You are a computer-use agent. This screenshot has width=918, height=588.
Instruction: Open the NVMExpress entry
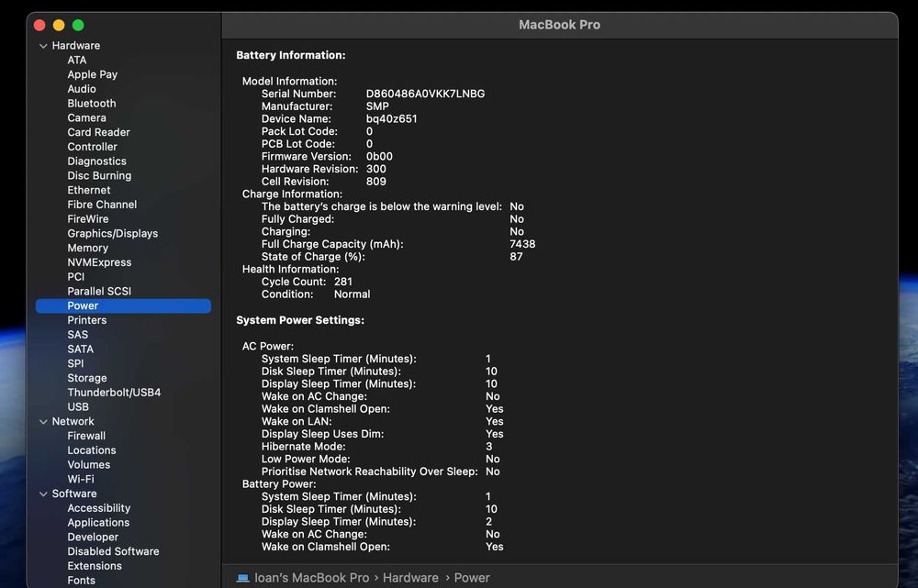[99, 262]
